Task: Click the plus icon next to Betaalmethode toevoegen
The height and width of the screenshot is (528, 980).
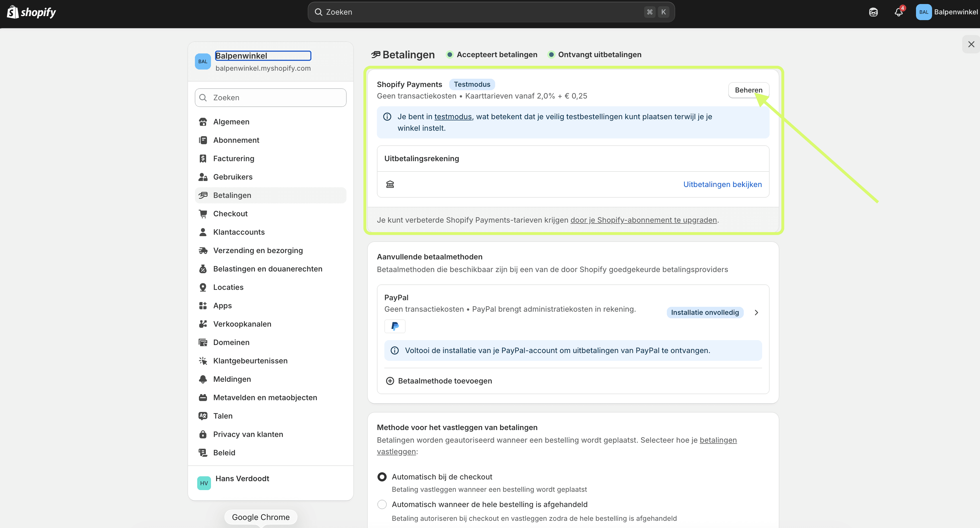Action: (x=390, y=381)
